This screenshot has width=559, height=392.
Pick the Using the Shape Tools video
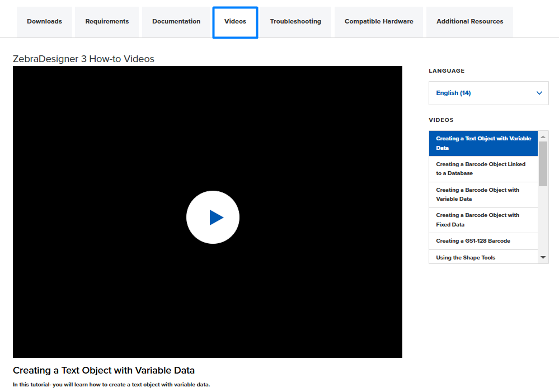click(483, 257)
